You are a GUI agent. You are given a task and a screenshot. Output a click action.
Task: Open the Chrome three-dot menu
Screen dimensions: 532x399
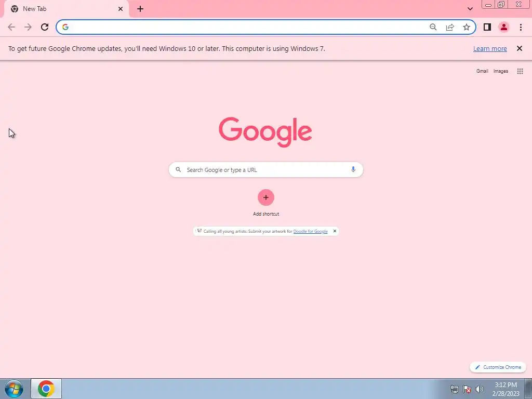coord(521,27)
